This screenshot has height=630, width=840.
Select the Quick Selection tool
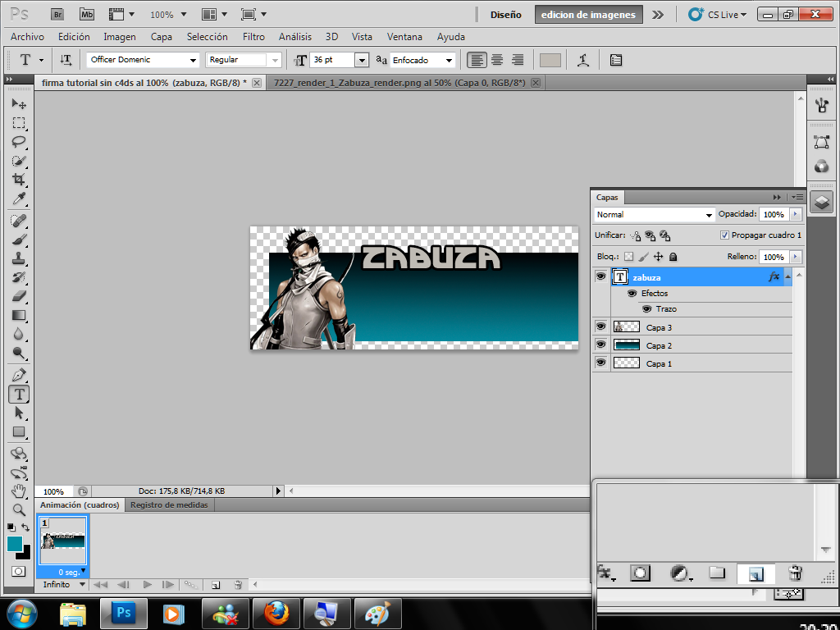(19, 161)
